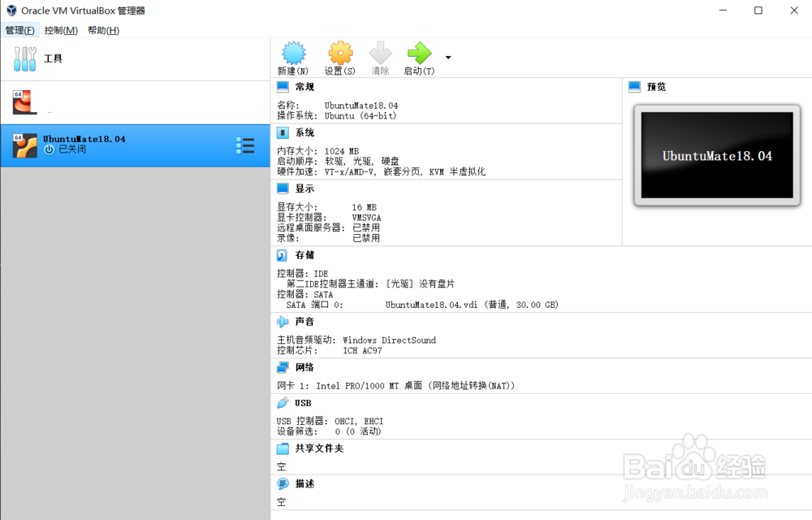Open Settings (设置) gear icon
Image resolution: width=812 pixels, height=520 pixels.
340,53
